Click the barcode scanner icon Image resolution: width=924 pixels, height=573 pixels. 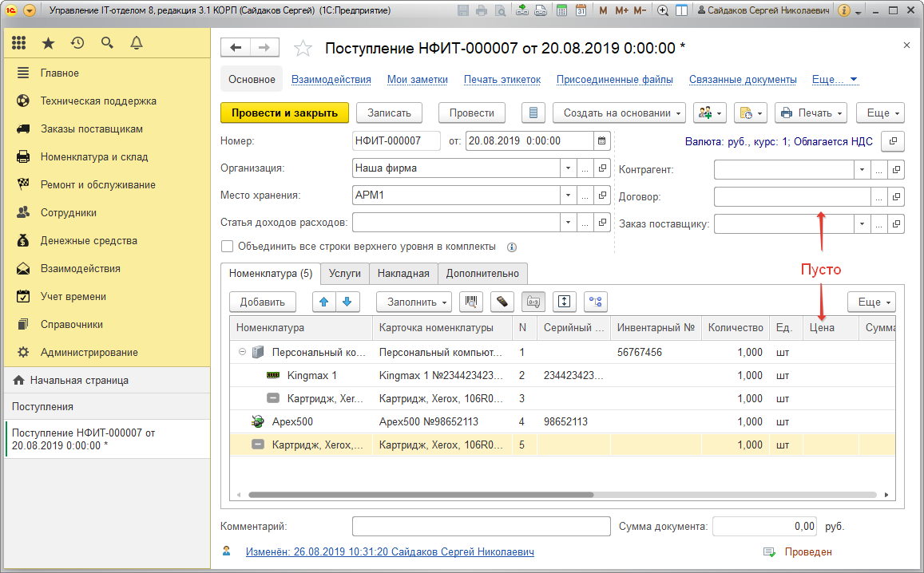pyautogui.click(x=471, y=302)
